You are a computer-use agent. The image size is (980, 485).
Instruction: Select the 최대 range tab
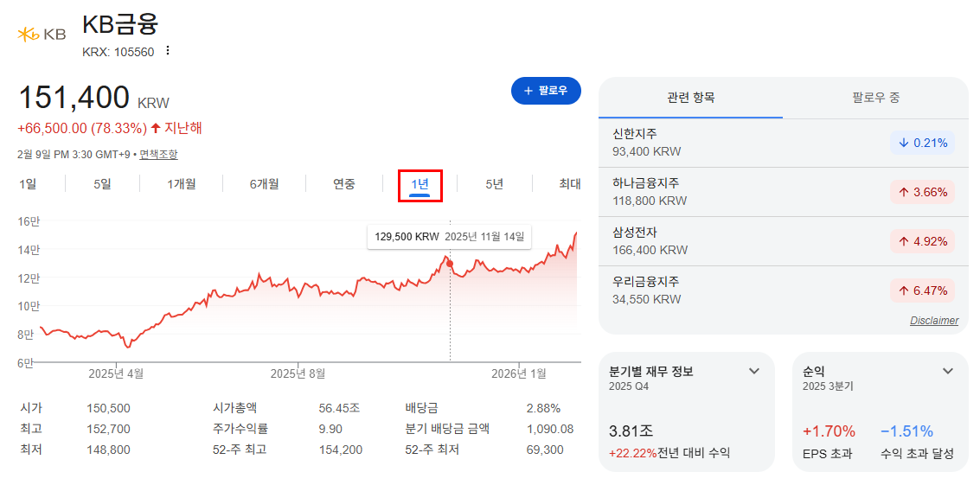click(570, 184)
